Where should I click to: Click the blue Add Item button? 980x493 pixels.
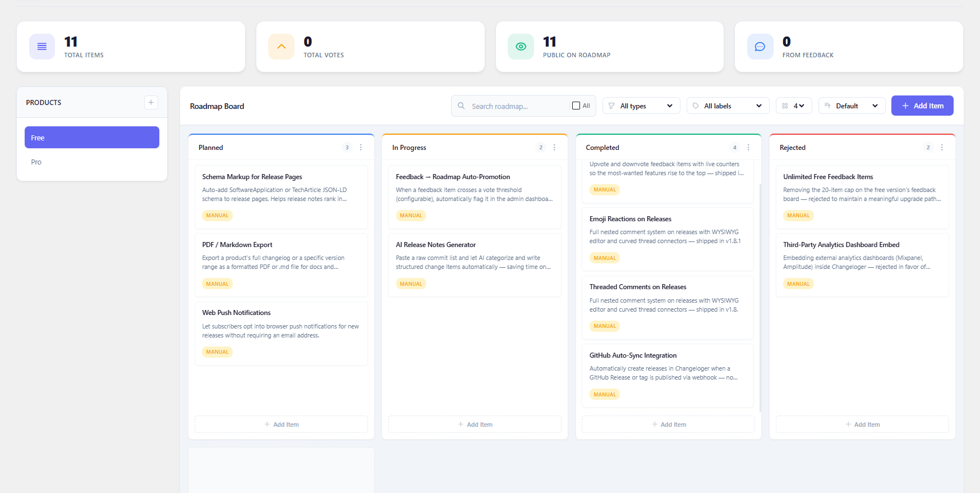(x=922, y=106)
